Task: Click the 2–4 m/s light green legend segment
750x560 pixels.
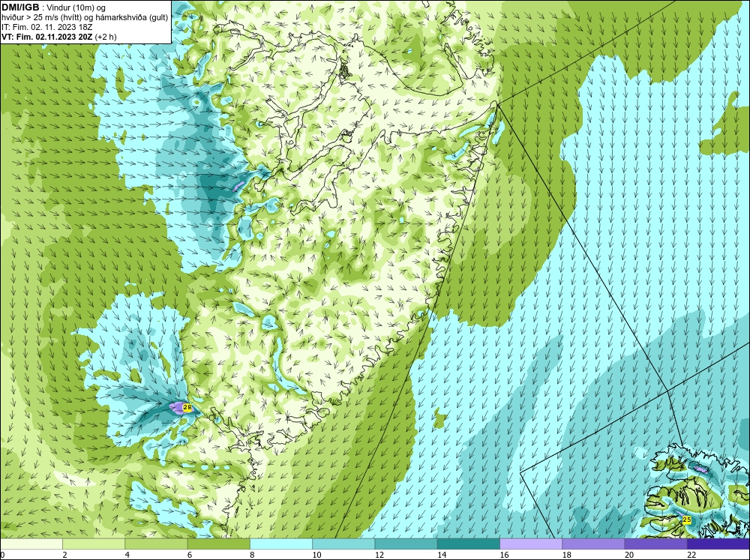Action: (94, 544)
